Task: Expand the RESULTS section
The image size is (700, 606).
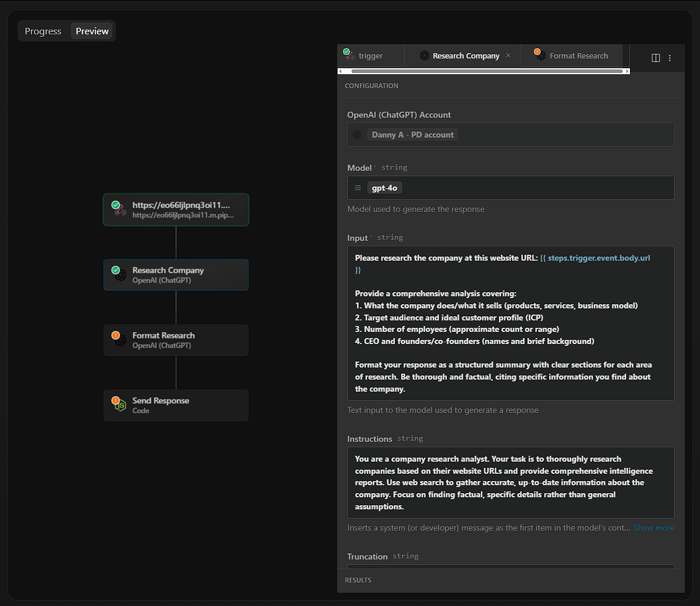Action: pos(511,580)
